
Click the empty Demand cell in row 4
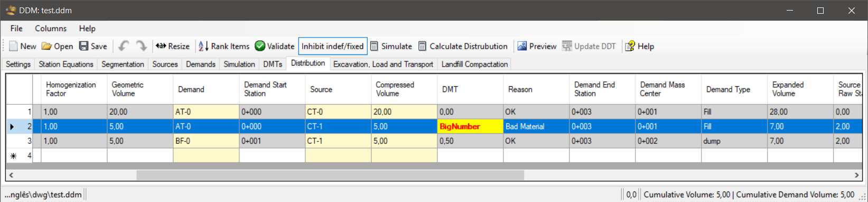[x=206, y=155]
